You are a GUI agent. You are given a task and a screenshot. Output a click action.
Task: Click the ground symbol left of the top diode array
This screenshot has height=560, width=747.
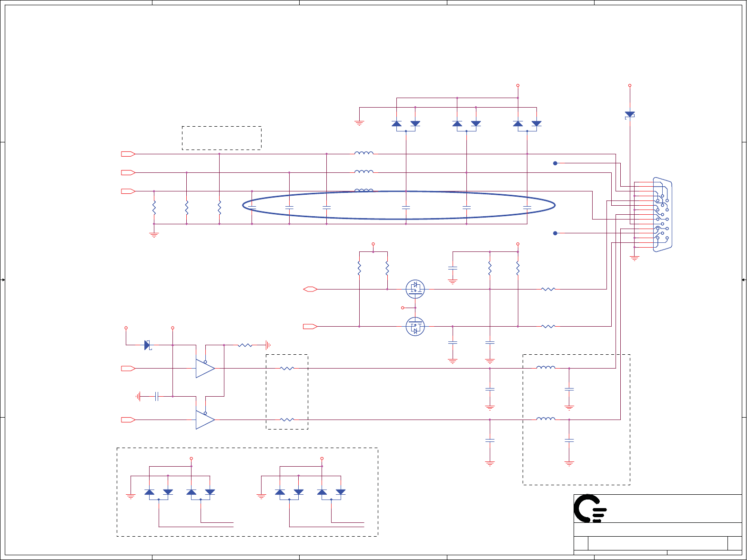click(x=359, y=123)
